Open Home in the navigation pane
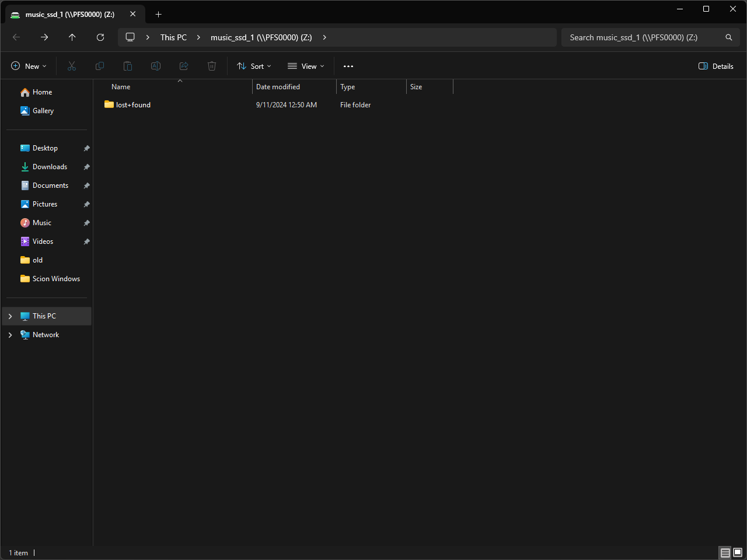The height and width of the screenshot is (560, 747). [42, 92]
